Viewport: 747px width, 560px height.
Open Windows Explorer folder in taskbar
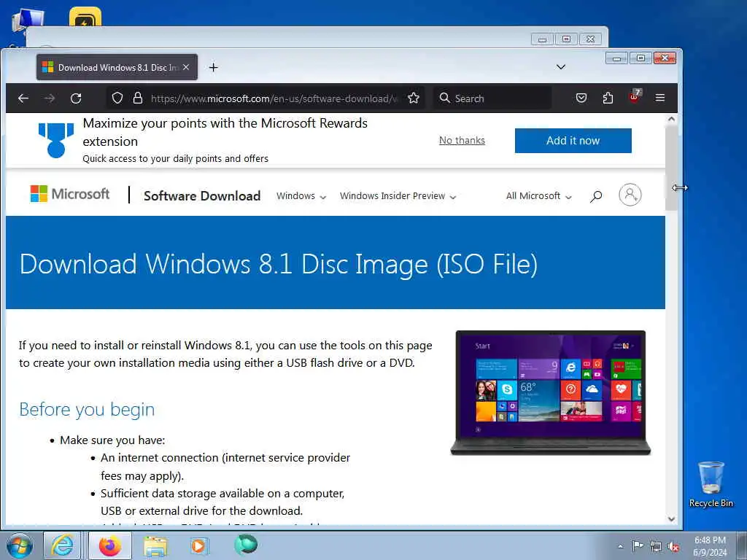[156, 545]
